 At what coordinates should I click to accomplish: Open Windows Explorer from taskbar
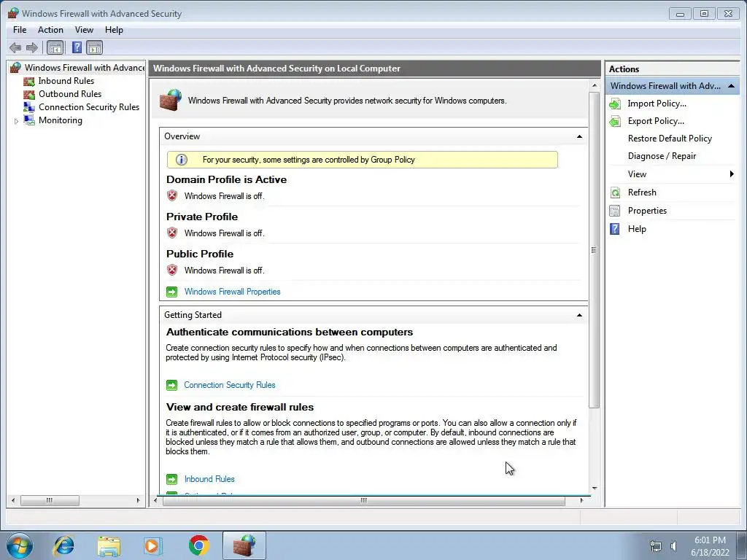point(109,545)
